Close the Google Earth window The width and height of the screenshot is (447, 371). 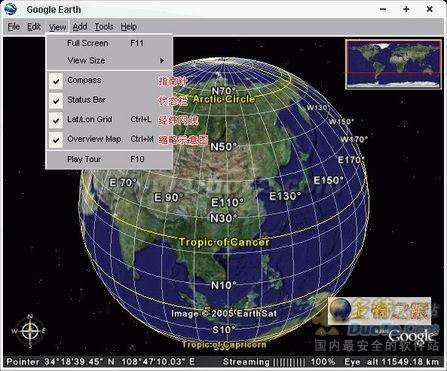coord(430,9)
